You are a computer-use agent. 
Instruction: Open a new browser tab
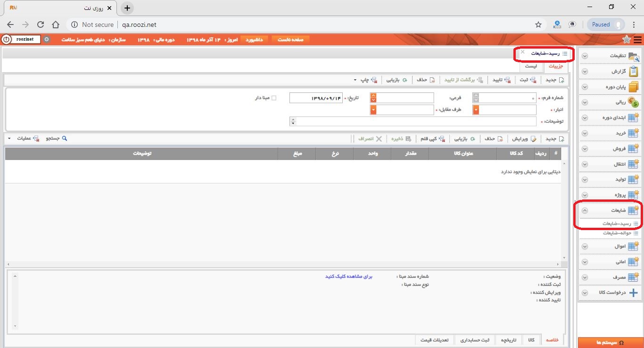click(127, 8)
